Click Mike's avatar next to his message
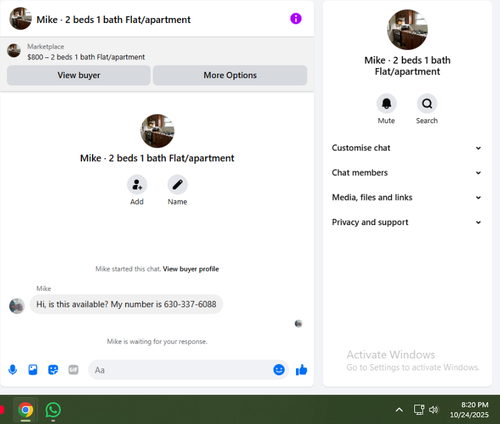Image resolution: width=500 pixels, height=424 pixels. [17, 306]
